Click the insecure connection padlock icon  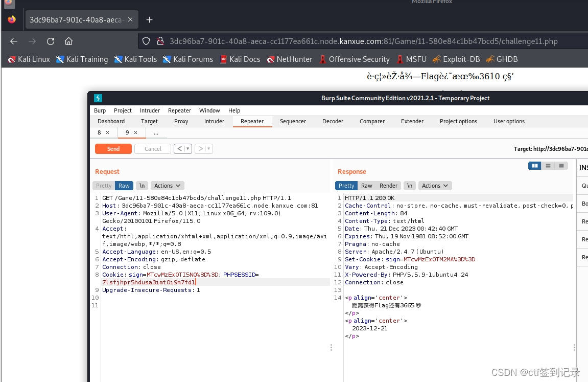click(x=160, y=41)
